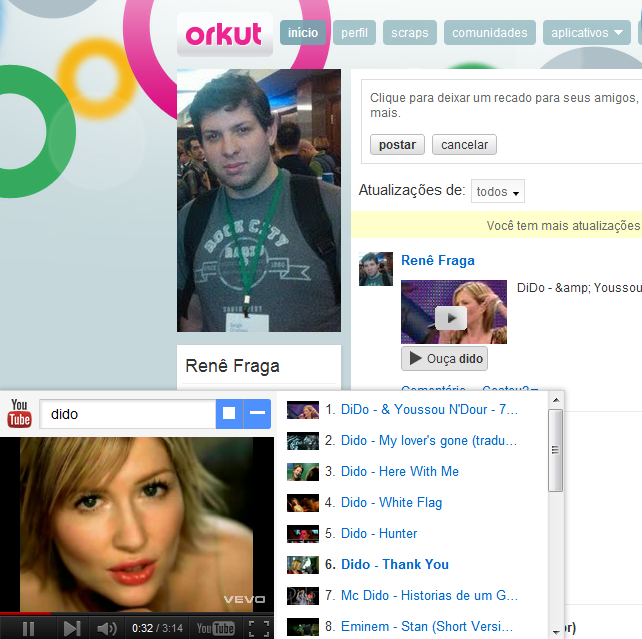Thumbnail for Here With Me result
Viewport: 642px width, 639px height.
pyautogui.click(x=303, y=472)
